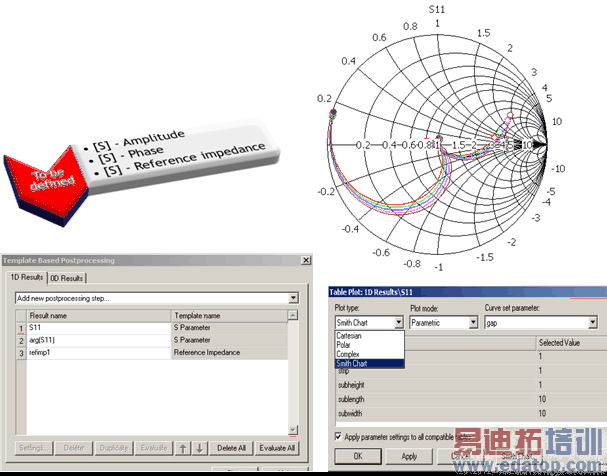Click the Selected Value column header

(571, 343)
